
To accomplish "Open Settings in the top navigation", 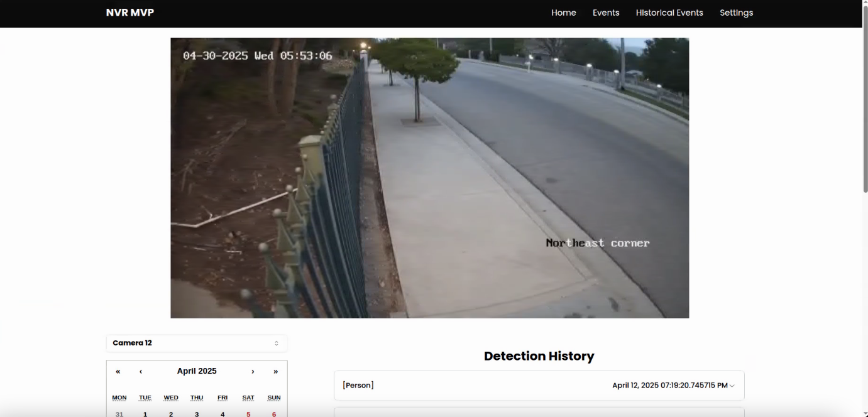I will point(736,13).
